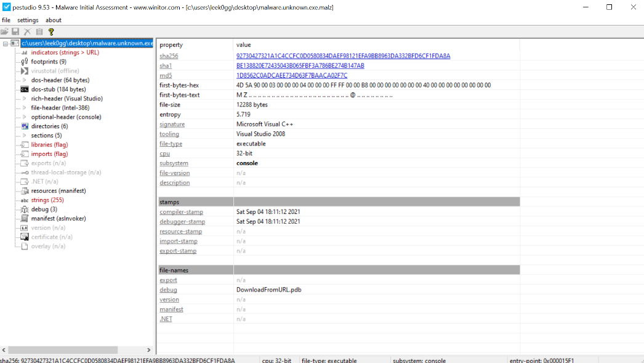This screenshot has height=363, width=644.
Task: Click the abc icon next to strings
Action: (x=25, y=200)
